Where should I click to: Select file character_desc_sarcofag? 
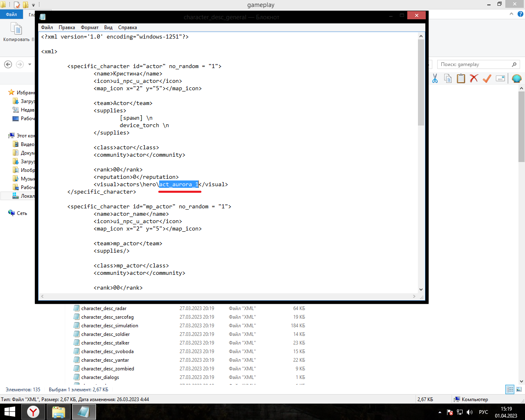[x=107, y=317]
